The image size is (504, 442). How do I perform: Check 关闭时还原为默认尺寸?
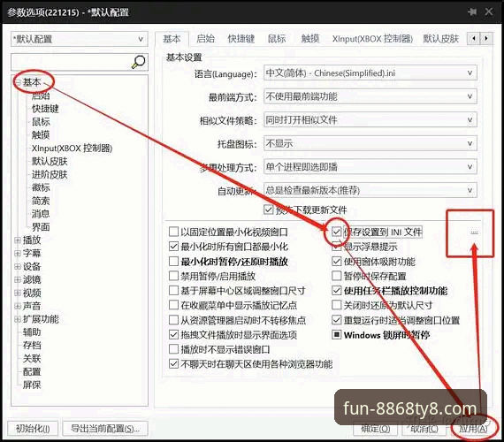(337, 305)
